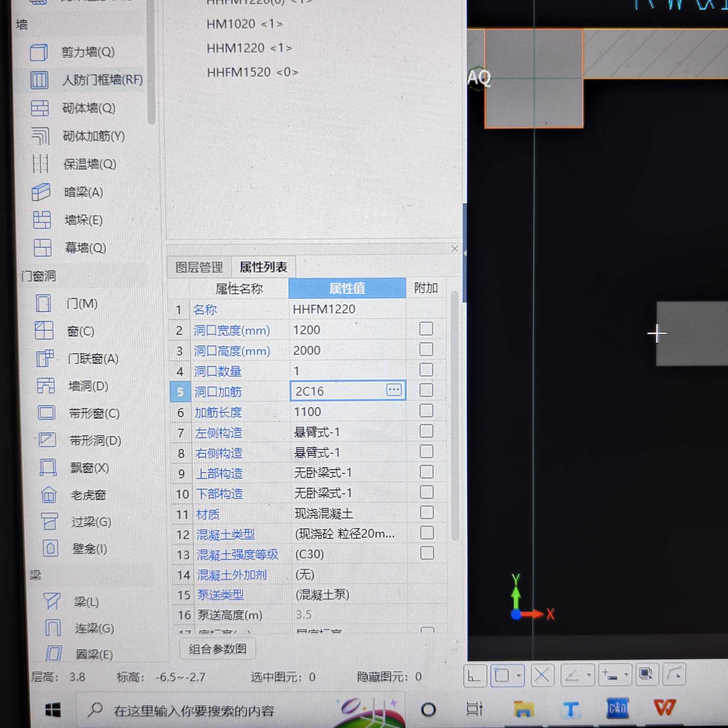Click the 加筋长度 value 1100
Viewport: 728px width, 728px height.
pos(307,411)
